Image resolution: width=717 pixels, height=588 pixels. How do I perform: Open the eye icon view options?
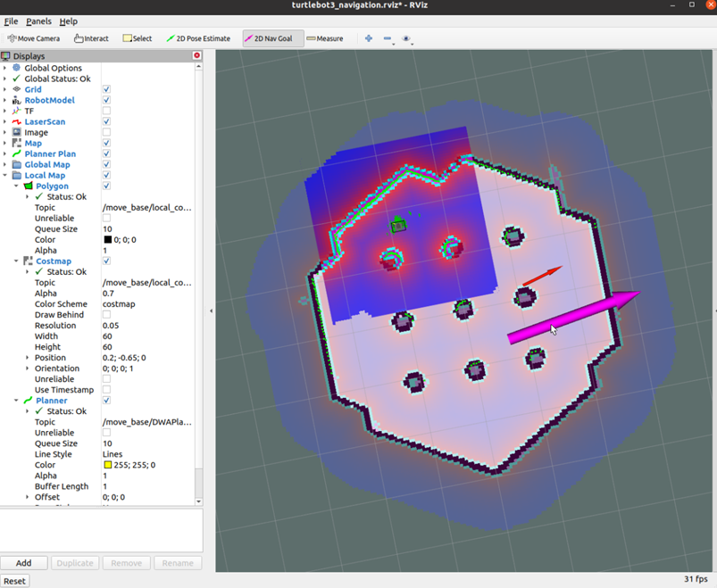pos(406,38)
